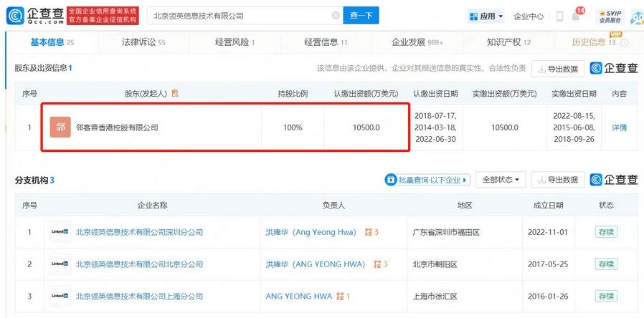Viewport: 644px width, 318px height.
Task: Open 洪雍华 (ANG YEONG HWA) in Beijing row
Action: click(316, 264)
